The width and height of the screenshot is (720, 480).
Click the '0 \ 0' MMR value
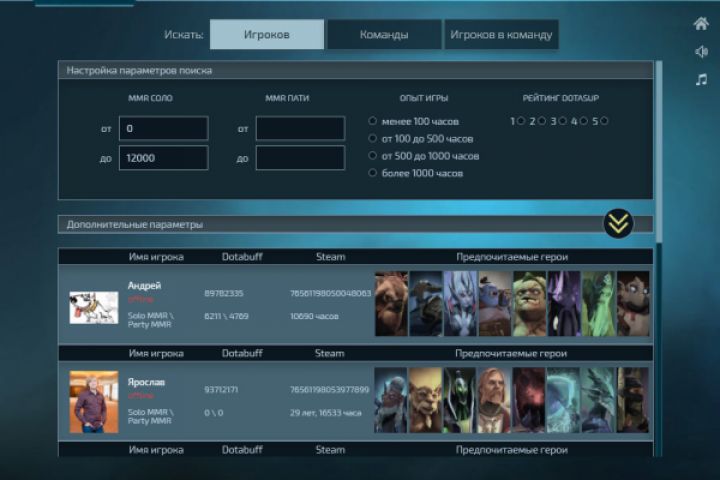[x=214, y=412]
